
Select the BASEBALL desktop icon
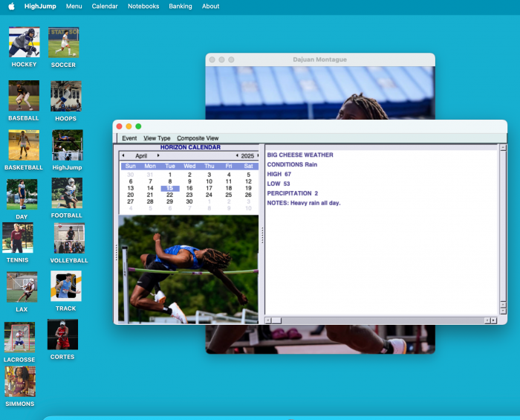coord(24,97)
